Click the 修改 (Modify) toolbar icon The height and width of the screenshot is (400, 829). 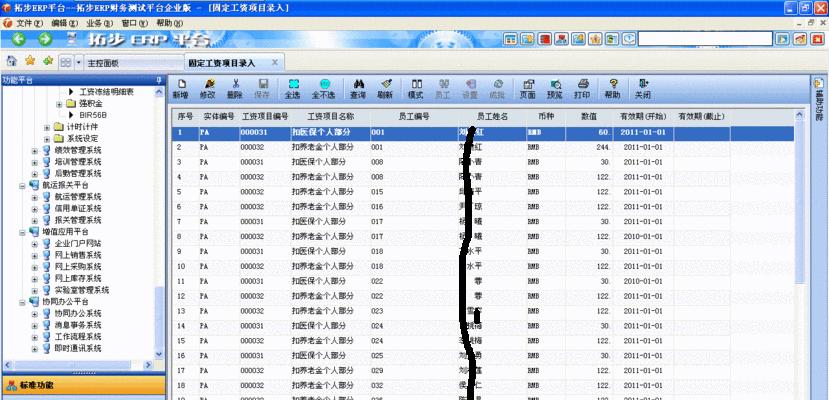click(x=208, y=89)
